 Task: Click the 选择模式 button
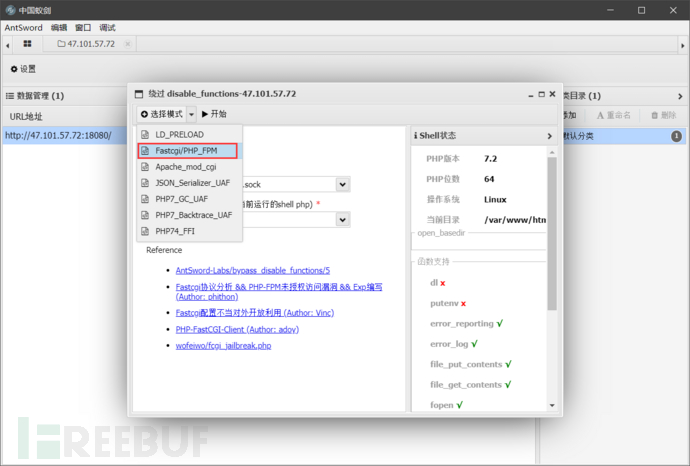(x=161, y=114)
